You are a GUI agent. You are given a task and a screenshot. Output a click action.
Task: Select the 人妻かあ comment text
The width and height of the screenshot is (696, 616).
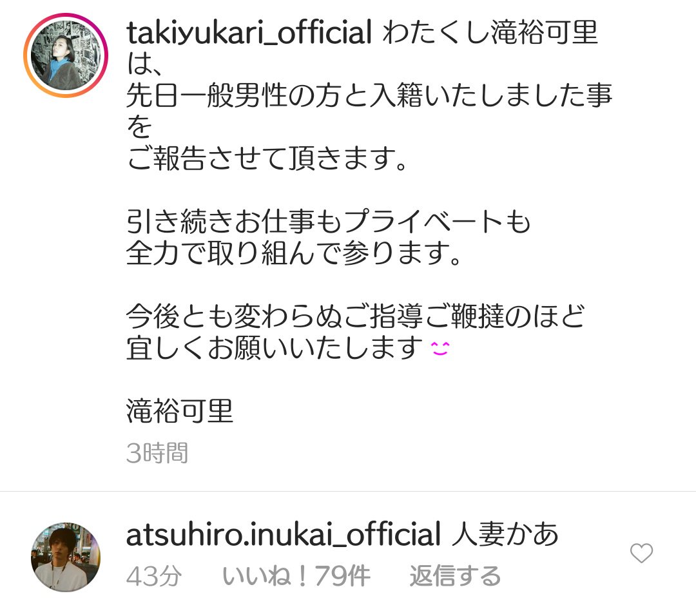pos(505,534)
